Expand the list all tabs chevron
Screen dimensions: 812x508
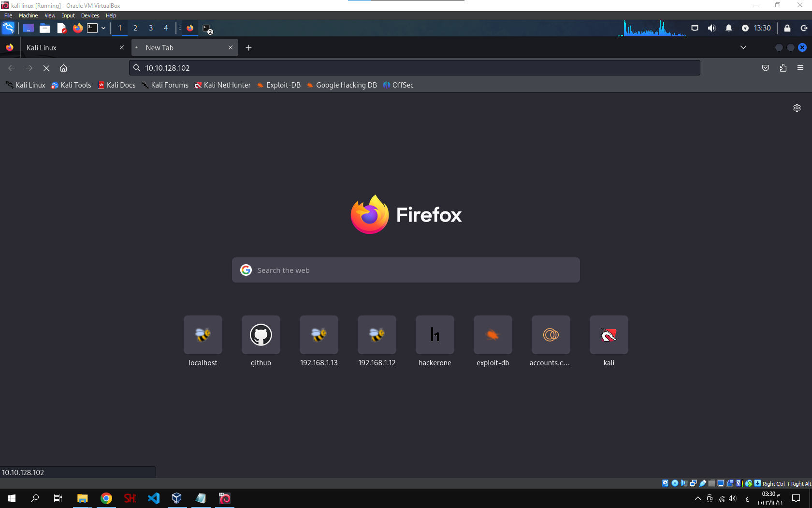tap(743, 47)
